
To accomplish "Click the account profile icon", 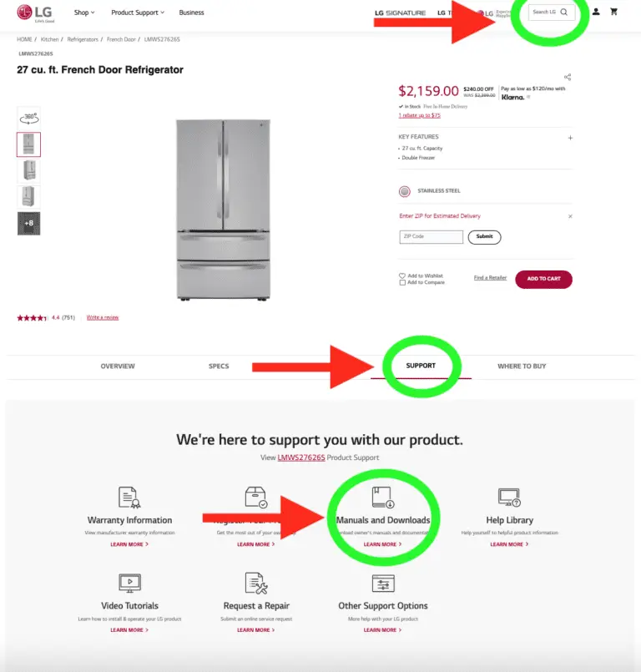I will pos(595,12).
